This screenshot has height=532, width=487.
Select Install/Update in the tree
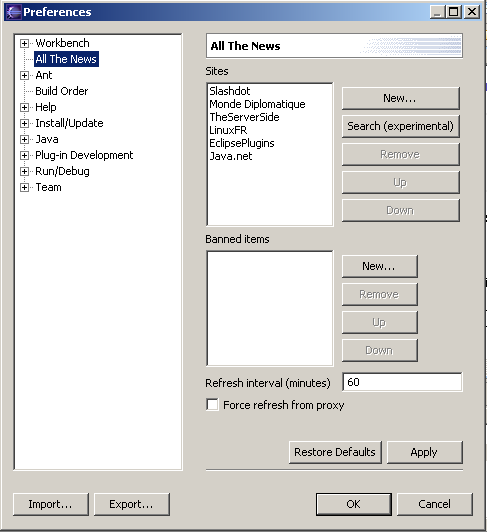tap(69, 123)
